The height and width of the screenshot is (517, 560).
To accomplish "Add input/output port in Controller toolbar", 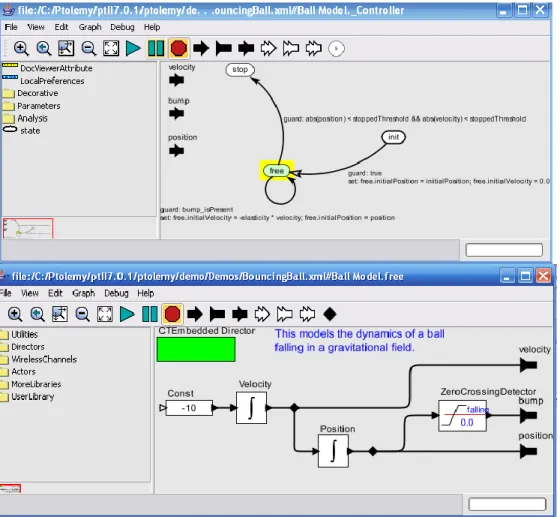I will (x=246, y=48).
